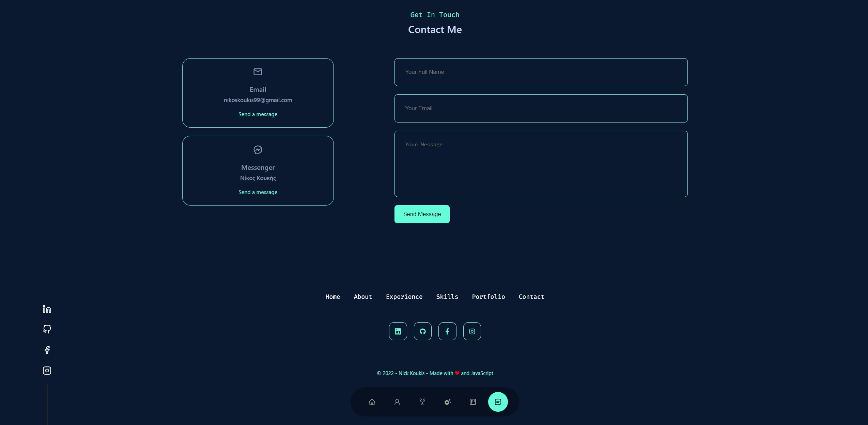Open the About footer menu link
868x425 pixels.
[x=363, y=297]
